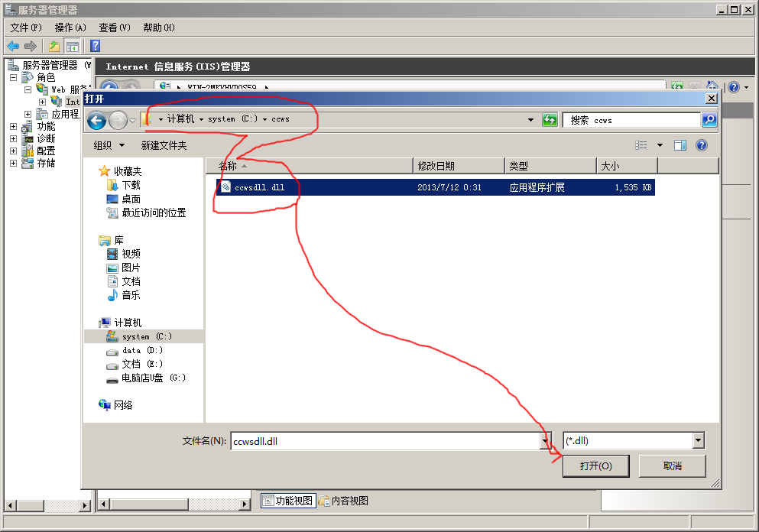The width and height of the screenshot is (759, 532).
Task: Open the 文件(F) menu
Action: coord(26,28)
